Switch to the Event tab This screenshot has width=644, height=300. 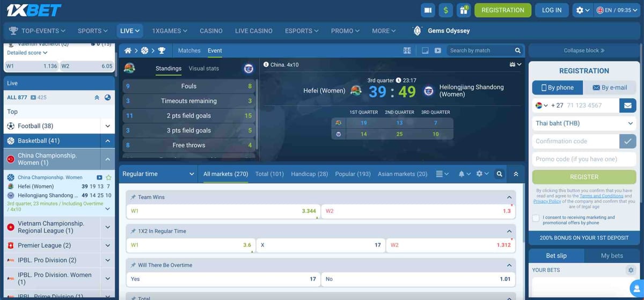click(215, 50)
